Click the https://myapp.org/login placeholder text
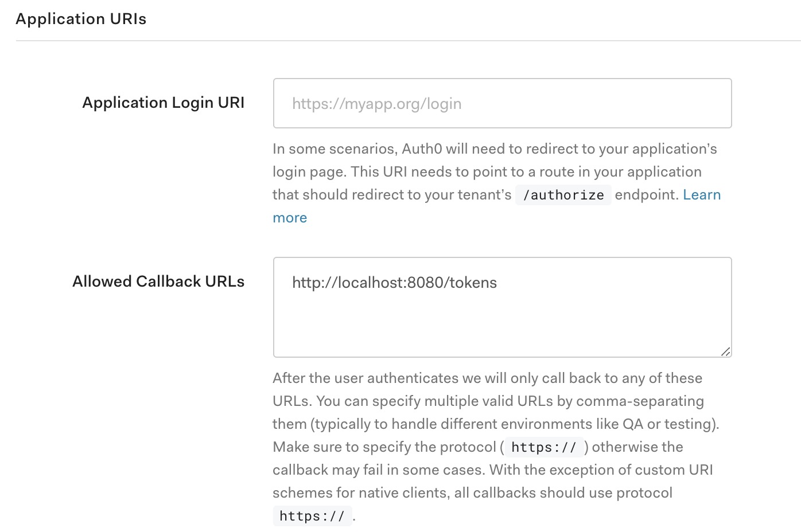 [x=377, y=103]
